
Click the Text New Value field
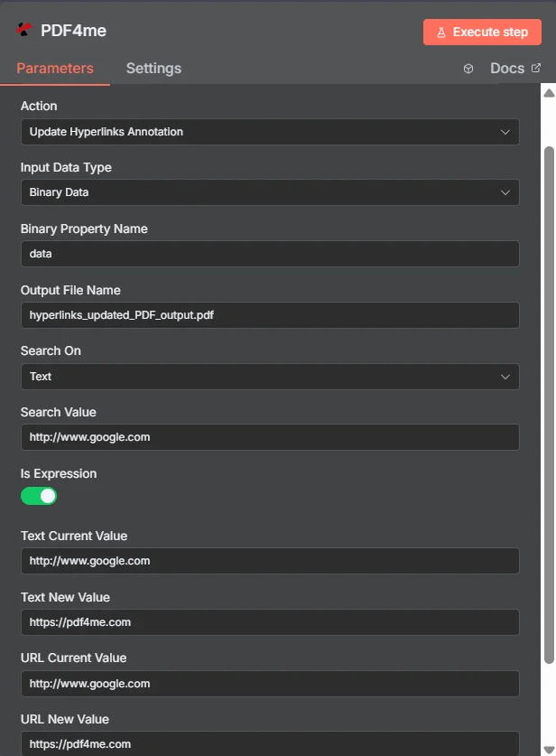(x=270, y=622)
